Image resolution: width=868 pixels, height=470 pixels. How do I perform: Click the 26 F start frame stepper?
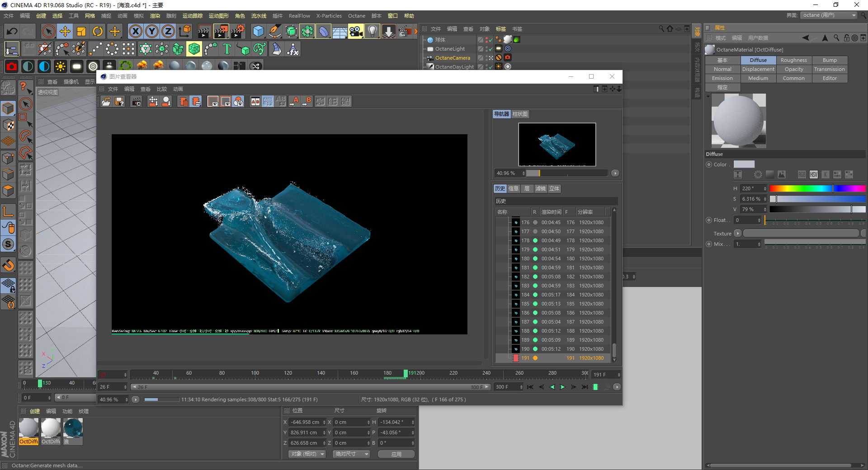pos(125,387)
